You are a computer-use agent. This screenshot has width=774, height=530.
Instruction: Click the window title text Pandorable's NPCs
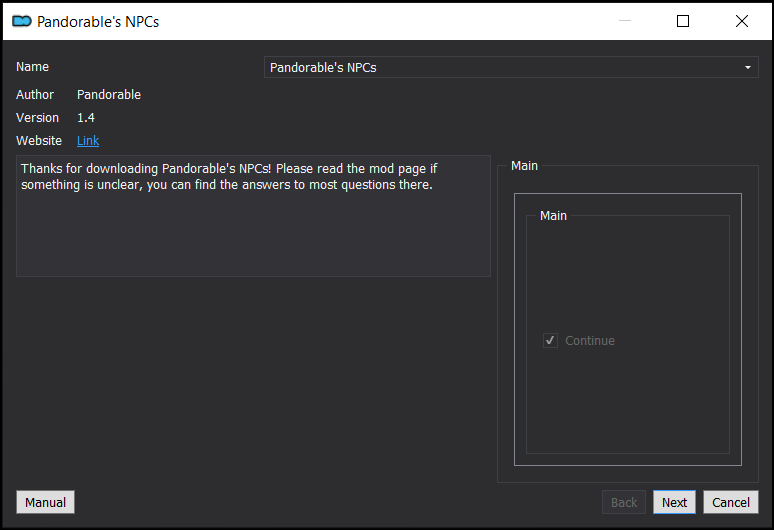click(98, 22)
